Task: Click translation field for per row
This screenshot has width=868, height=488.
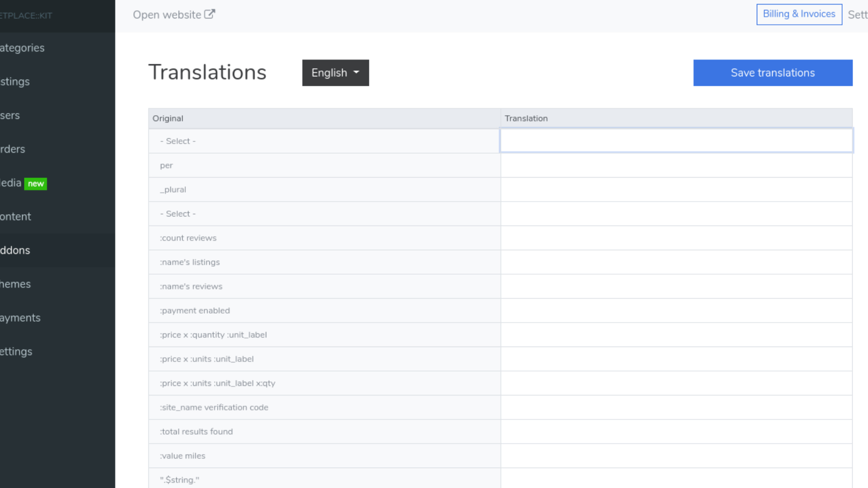Action: (676, 165)
